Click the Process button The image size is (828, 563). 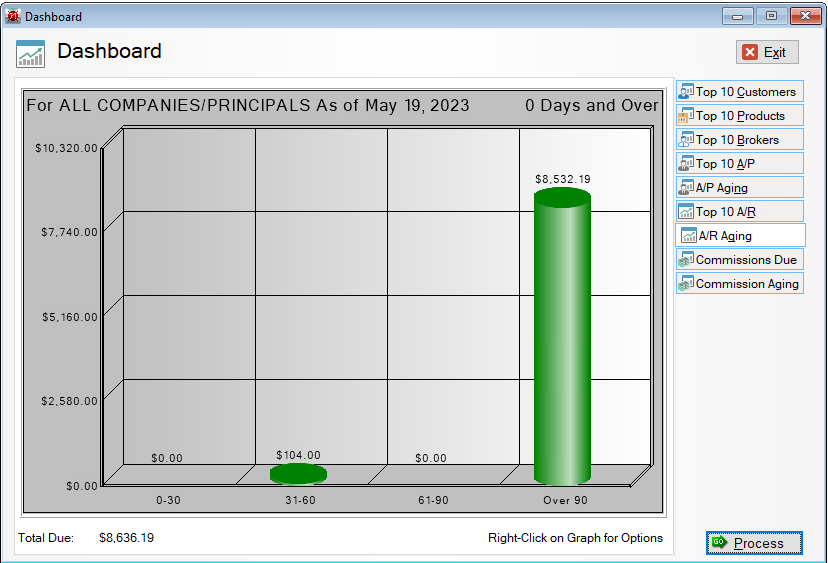pyautogui.click(x=754, y=543)
